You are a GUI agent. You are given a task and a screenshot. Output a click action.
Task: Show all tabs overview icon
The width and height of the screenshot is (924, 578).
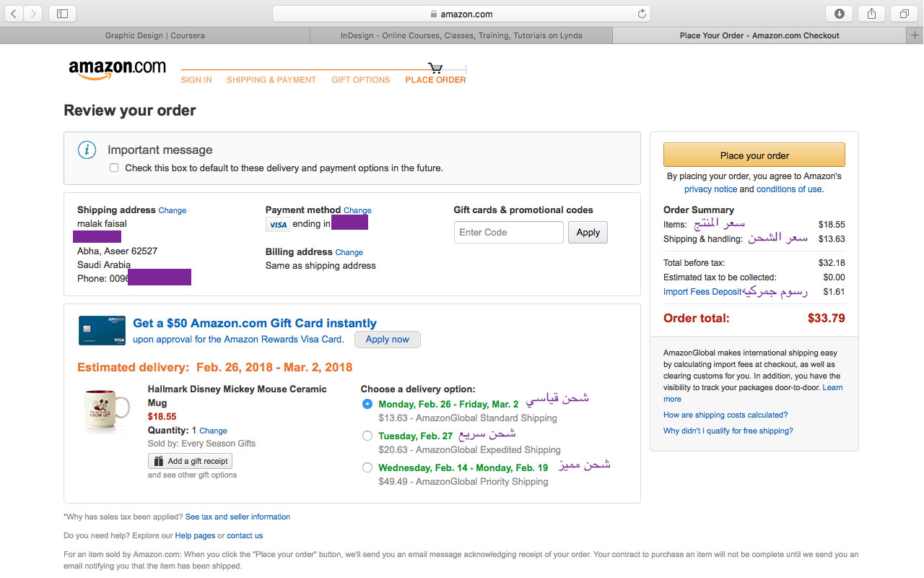tap(904, 13)
